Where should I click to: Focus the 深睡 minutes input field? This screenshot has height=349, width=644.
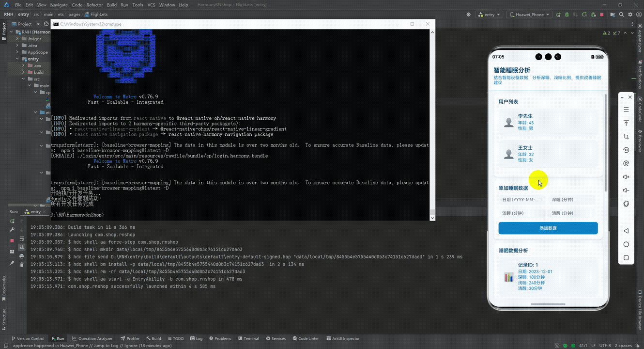pyautogui.click(x=571, y=200)
